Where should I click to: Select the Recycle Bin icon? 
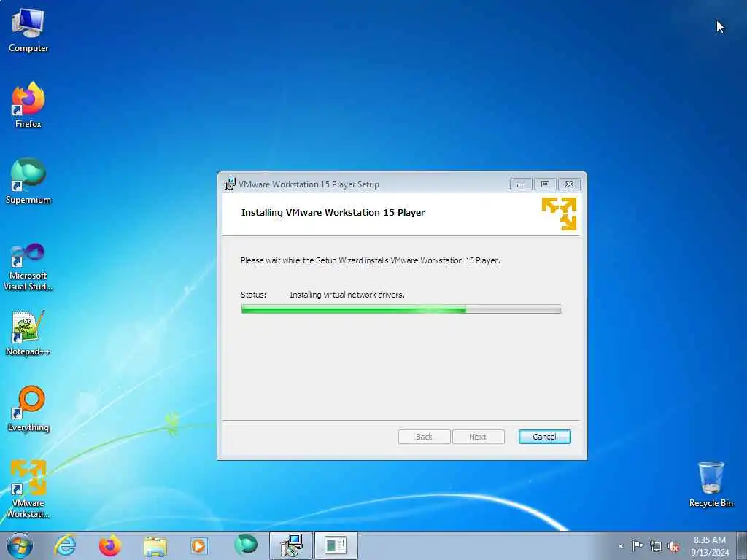coord(711,485)
